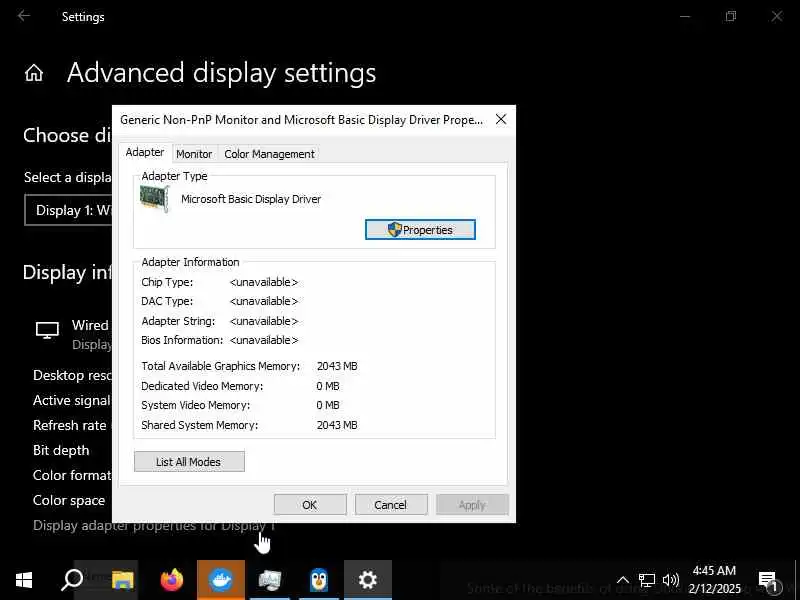Image resolution: width=800 pixels, height=600 pixels.
Task: Go to Settings home icon
Action: tap(34, 73)
